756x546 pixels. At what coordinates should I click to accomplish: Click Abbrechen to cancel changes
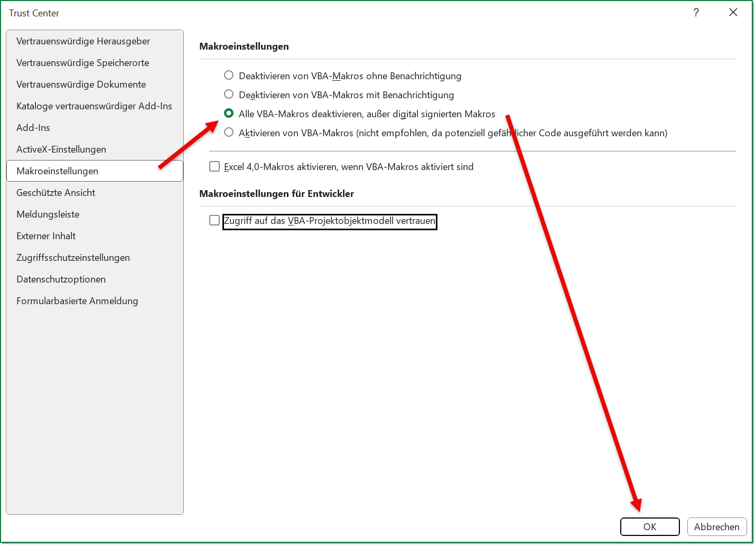click(x=716, y=527)
